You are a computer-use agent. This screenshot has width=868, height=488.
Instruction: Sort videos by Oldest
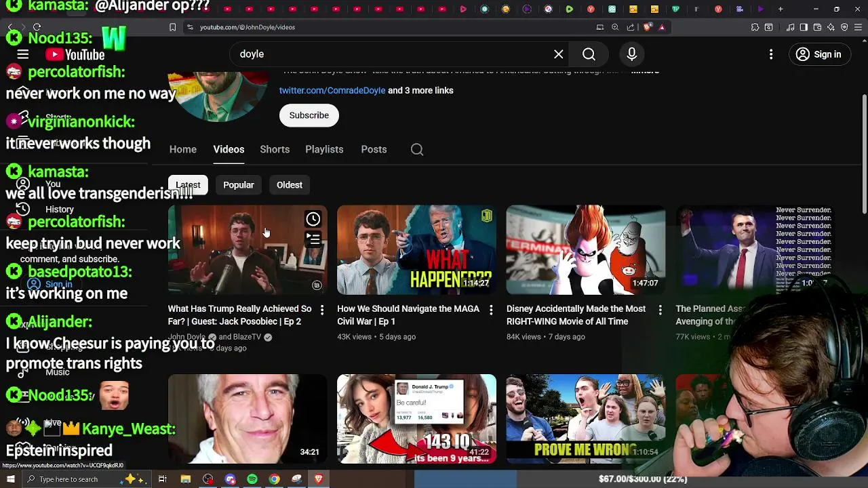point(290,185)
